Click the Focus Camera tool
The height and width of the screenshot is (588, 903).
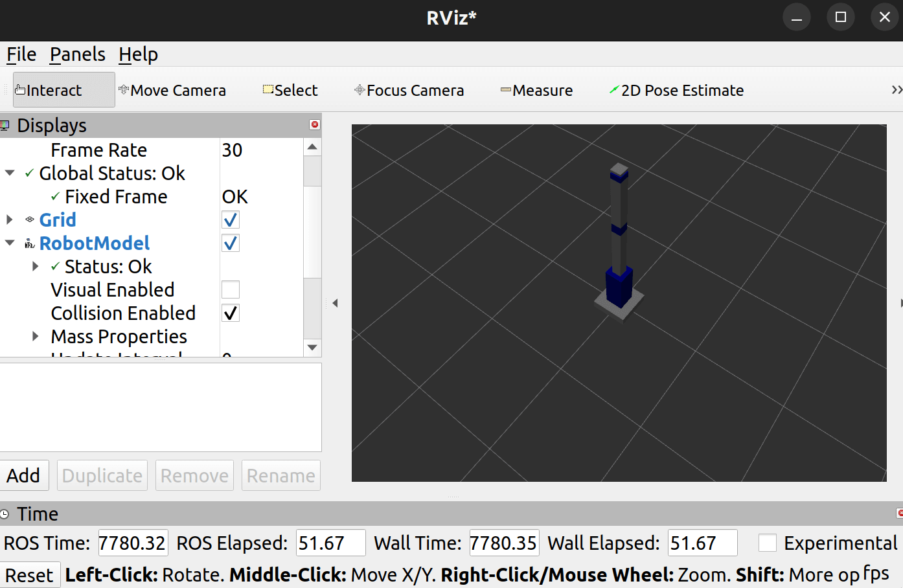409,90
